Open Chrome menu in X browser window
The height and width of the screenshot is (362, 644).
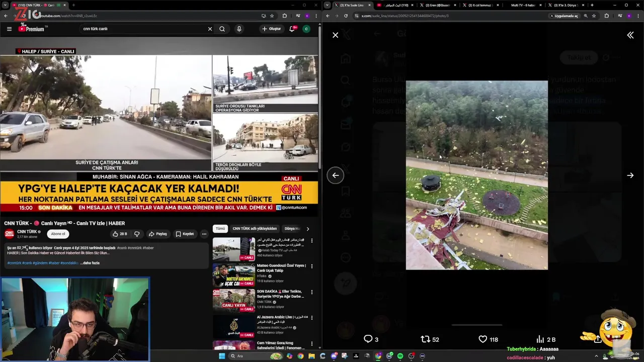click(x=638, y=16)
